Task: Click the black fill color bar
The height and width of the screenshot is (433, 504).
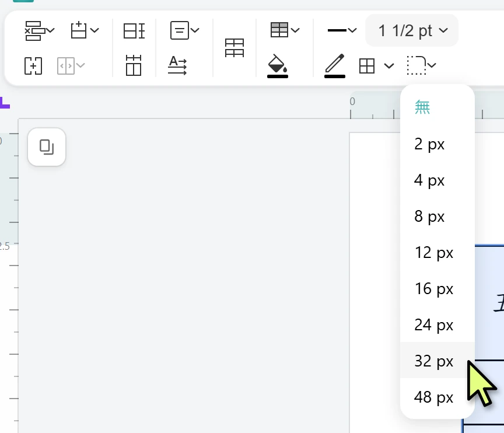Action: pos(278,76)
